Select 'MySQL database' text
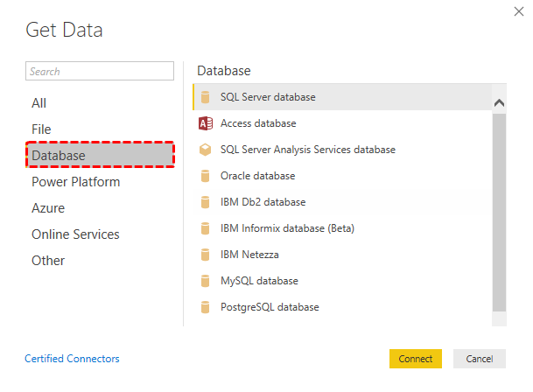Viewport: 533px width, 392px height. pos(259,281)
